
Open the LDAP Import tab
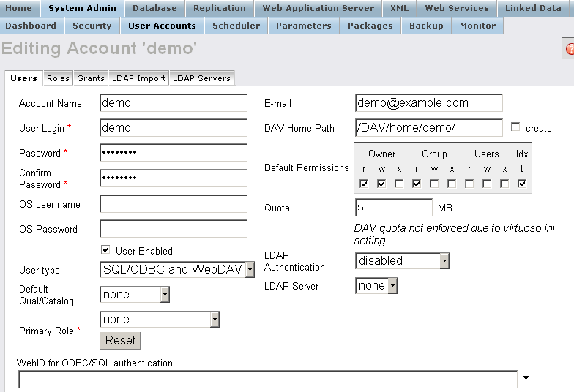pos(138,78)
